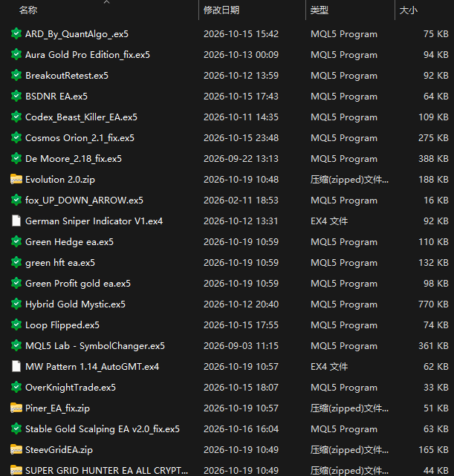Click date 2026-10-16 16:04
Screen dimensions: 454x476
[241, 429]
